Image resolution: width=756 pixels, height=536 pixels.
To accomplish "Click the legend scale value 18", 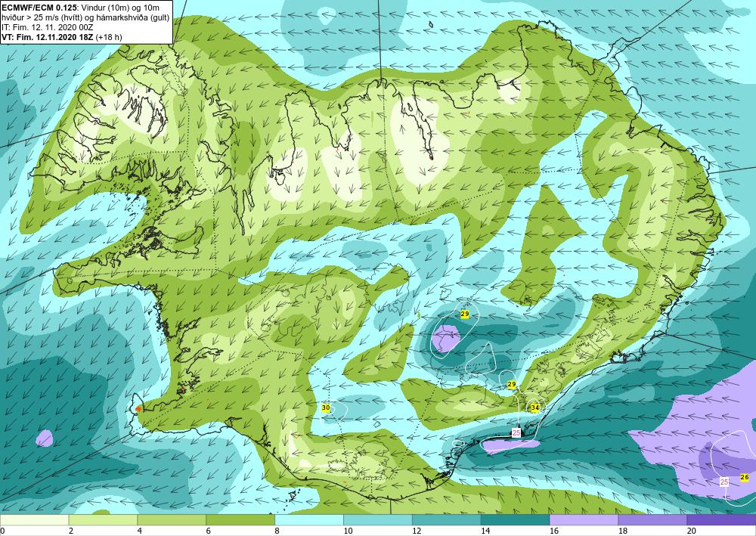I will coord(622,531).
